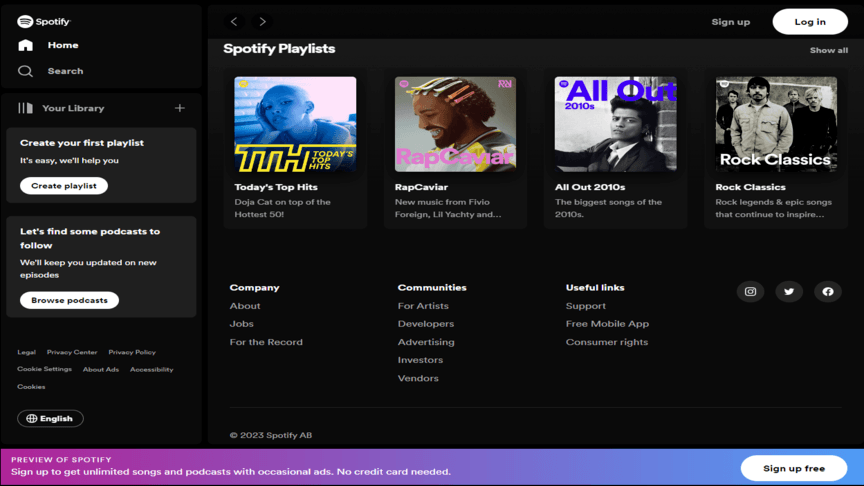Click '© 2023 Spotify AB' text
Image resolution: width=864 pixels, height=486 pixels.
pos(271,435)
